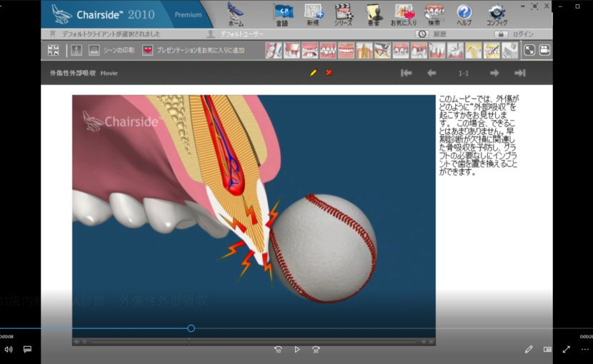Jump to first slide arrow
The width and height of the screenshot is (593, 364).
pyautogui.click(x=407, y=73)
